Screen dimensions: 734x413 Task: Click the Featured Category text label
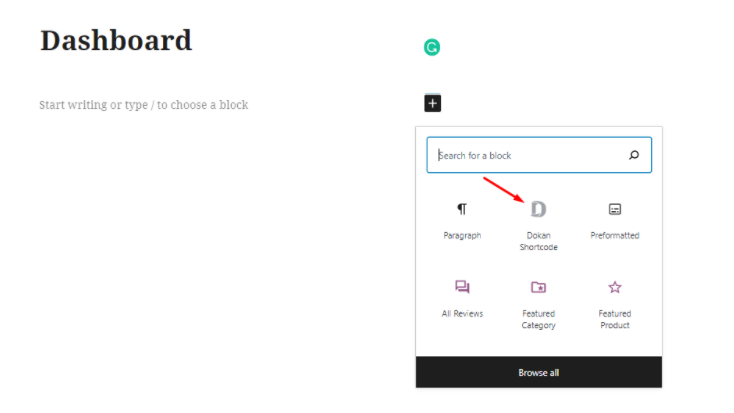point(538,319)
